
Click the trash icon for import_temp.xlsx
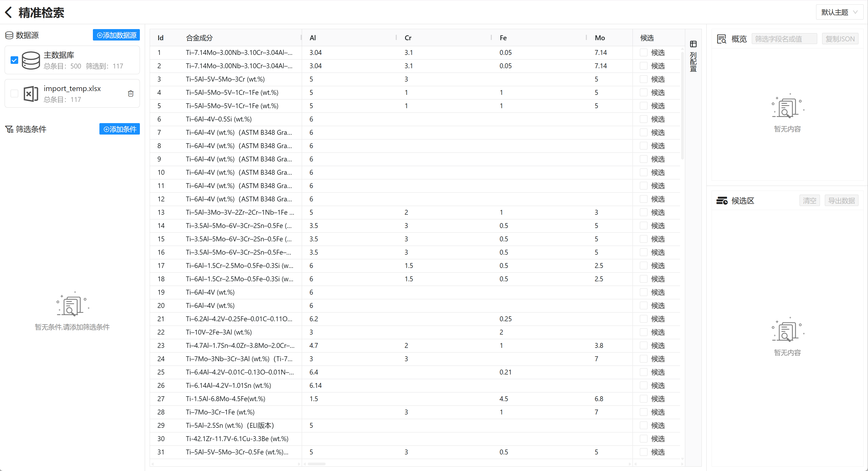pos(131,93)
